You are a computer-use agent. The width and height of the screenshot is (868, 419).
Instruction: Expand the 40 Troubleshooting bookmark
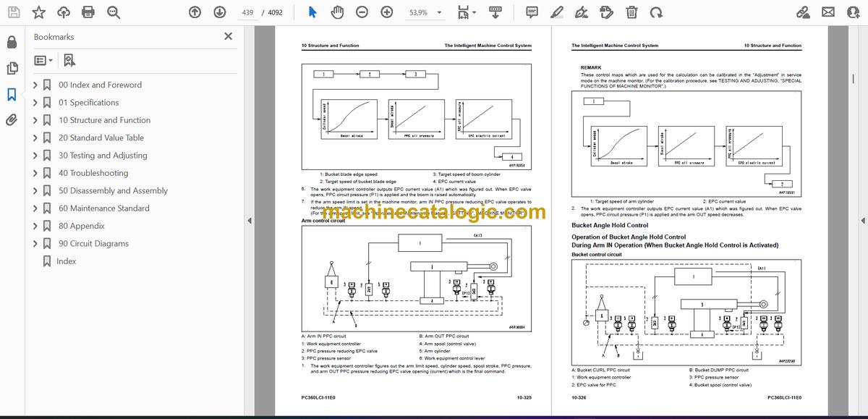click(x=35, y=173)
